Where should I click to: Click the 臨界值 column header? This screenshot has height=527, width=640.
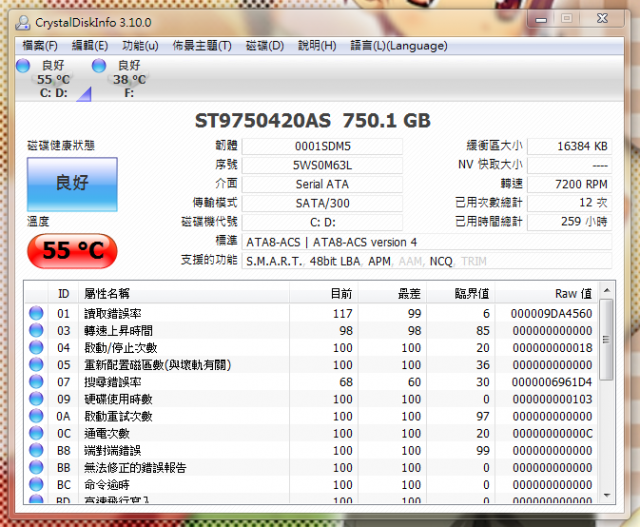pyautogui.click(x=461, y=293)
